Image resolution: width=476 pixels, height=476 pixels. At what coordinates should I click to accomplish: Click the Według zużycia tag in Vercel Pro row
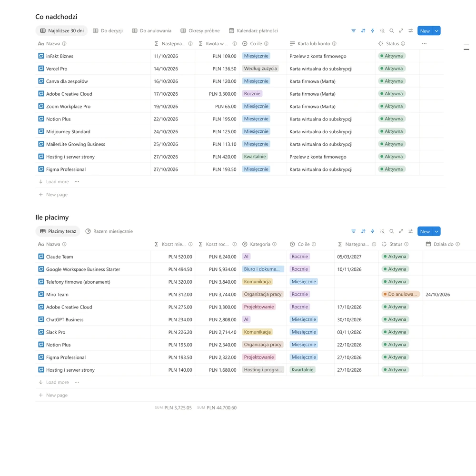[260, 69]
